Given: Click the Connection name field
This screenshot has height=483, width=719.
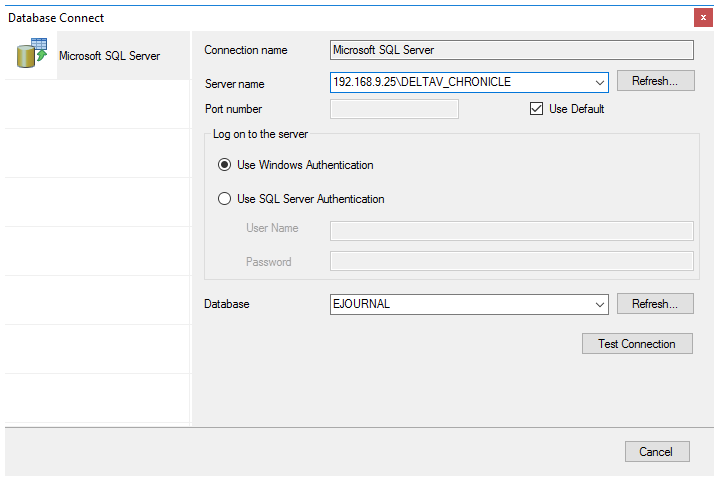Looking at the screenshot, I should pyautogui.click(x=511, y=50).
